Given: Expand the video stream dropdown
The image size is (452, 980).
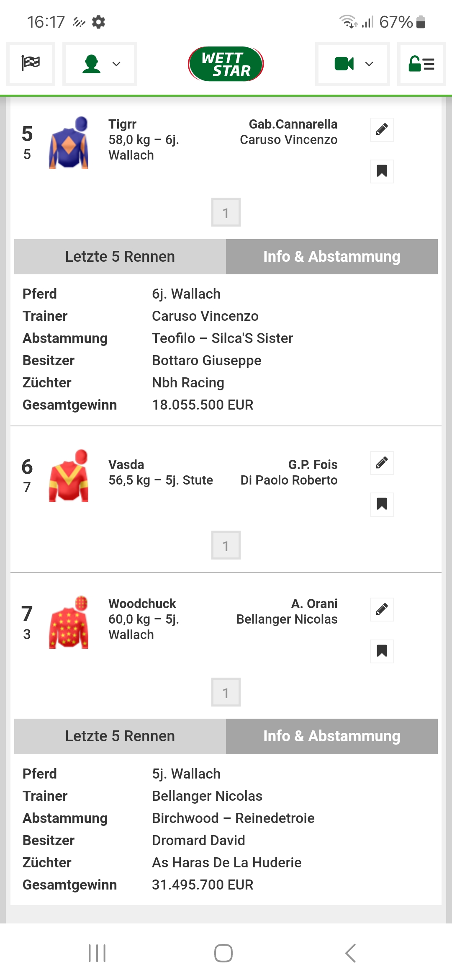Looking at the screenshot, I should coord(352,64).
